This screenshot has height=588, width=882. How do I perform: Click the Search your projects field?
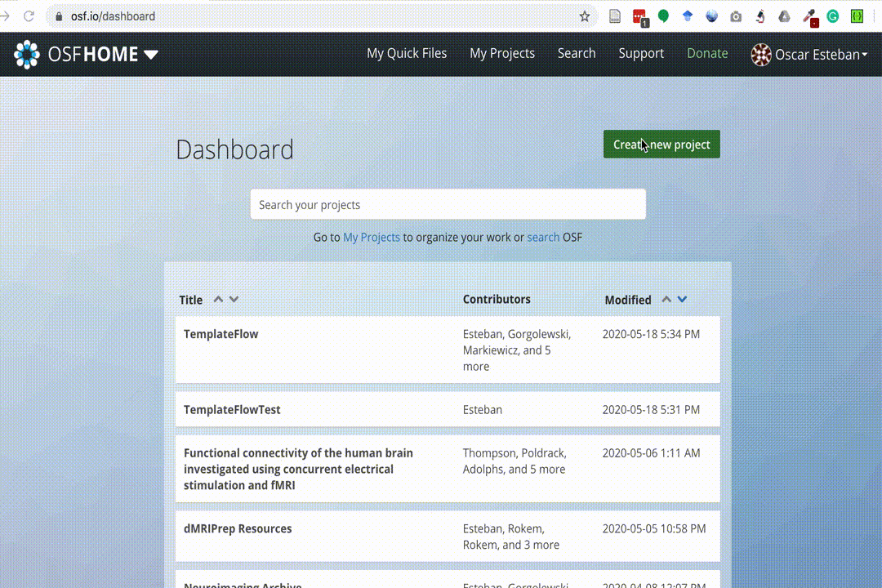click(x=448, y=204)
